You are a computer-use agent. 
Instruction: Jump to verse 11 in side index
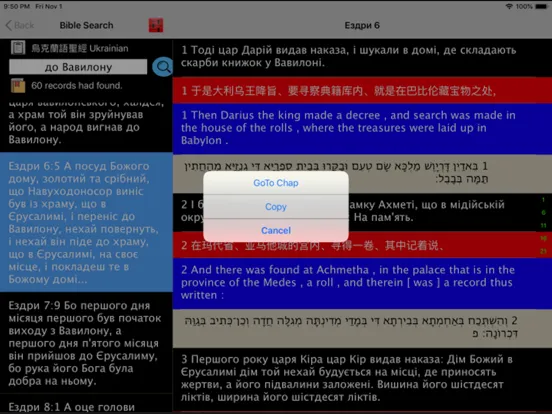(x=543, y=225)
